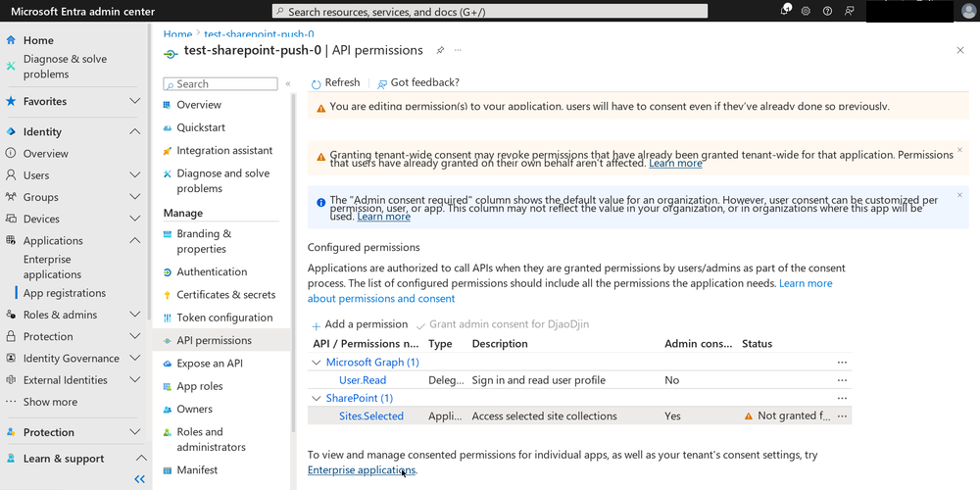Screen dimensions: 980x490
Task: Click Add a permission button
Action: tap(360, 324)
